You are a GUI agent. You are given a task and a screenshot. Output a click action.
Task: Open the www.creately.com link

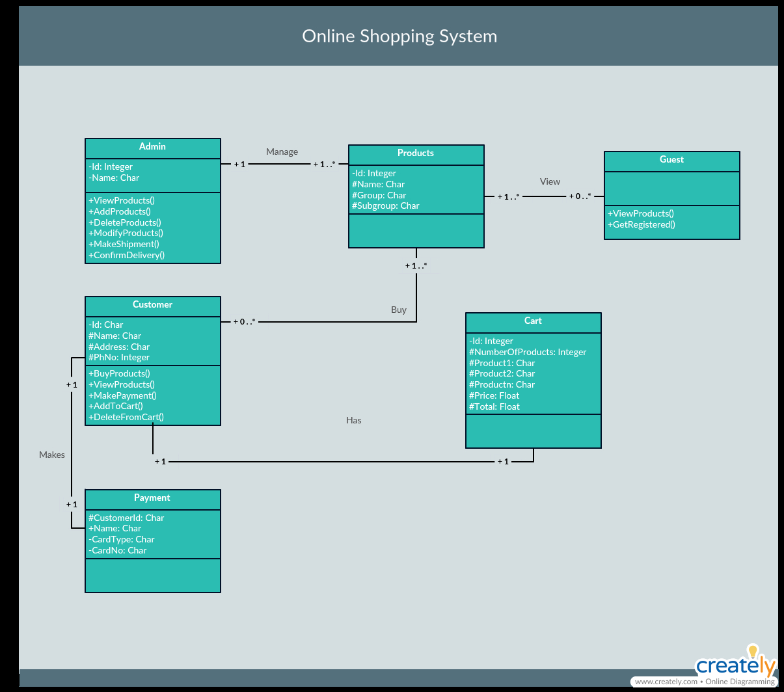point(666,682)
